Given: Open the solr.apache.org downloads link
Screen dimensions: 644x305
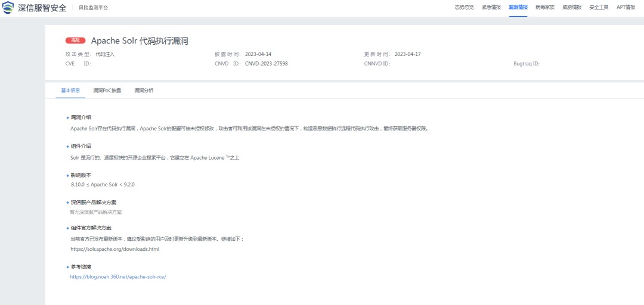Looking at the screenshot, I should click(x=114, y=249).
